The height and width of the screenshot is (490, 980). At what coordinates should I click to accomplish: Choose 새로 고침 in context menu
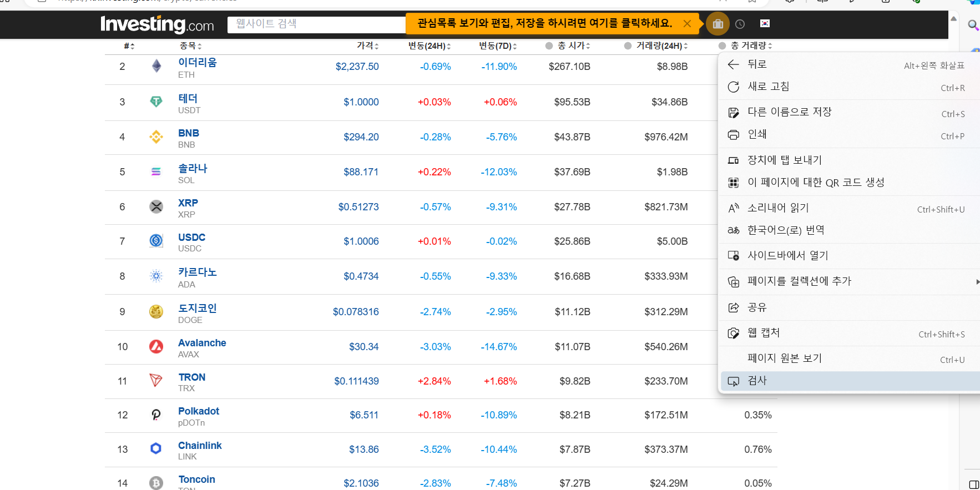click(849, 87)
